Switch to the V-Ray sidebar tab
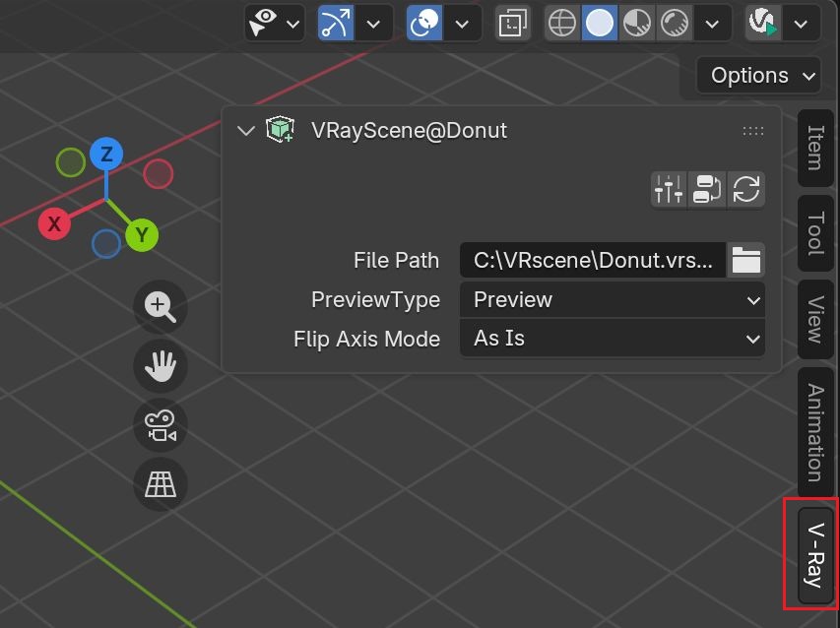Screen dimensions: 840x628 click(x=814, y=555)
